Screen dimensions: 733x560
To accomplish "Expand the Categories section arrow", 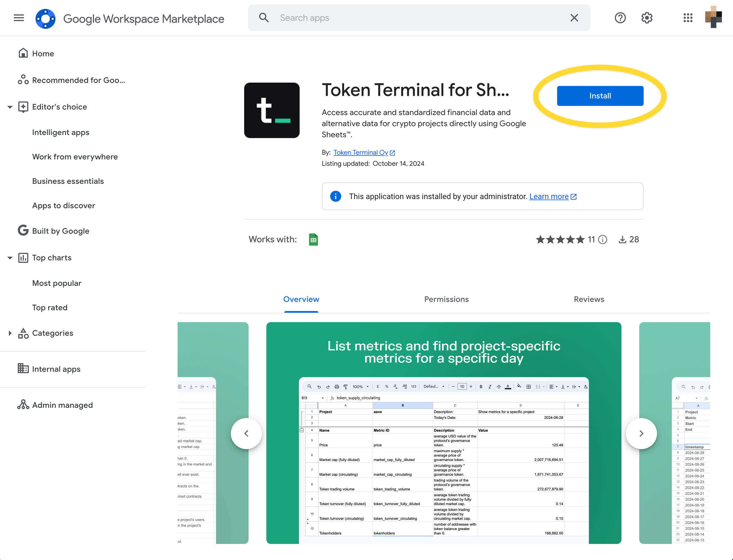I will (10, 333).
